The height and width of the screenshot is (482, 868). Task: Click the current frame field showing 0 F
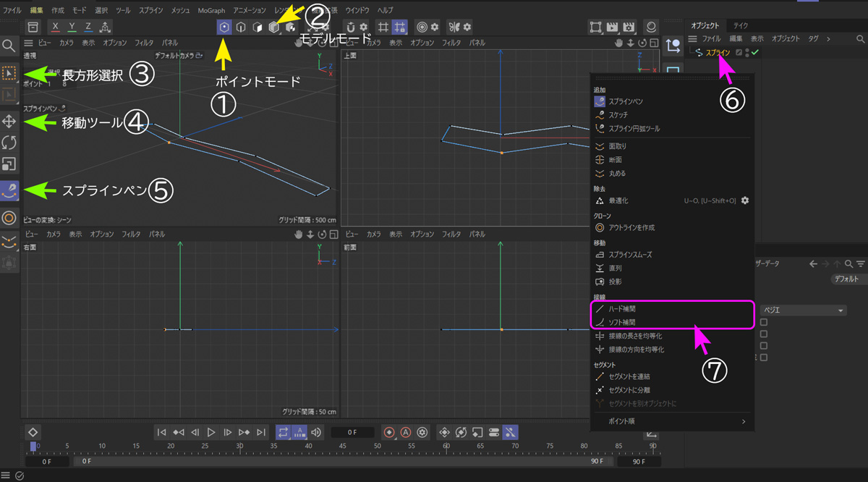click(x=352, y=432)
